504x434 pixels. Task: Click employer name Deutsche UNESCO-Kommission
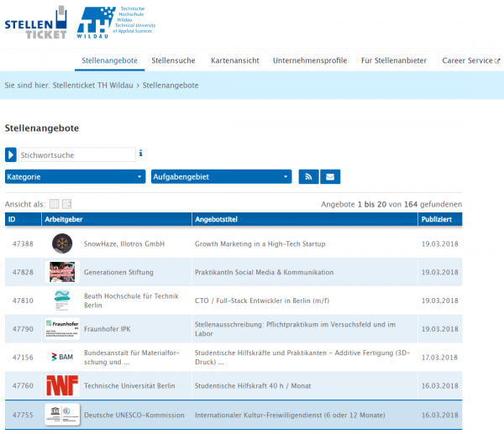click(x=134, y=415)
